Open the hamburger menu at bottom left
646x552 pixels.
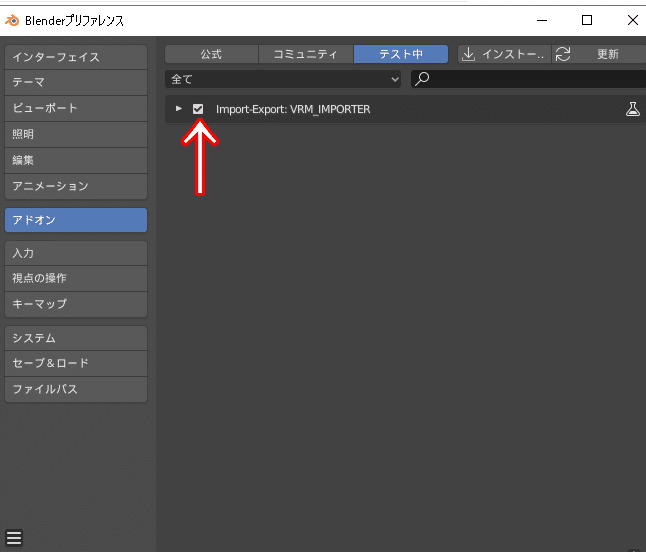(x=14, y=538)
